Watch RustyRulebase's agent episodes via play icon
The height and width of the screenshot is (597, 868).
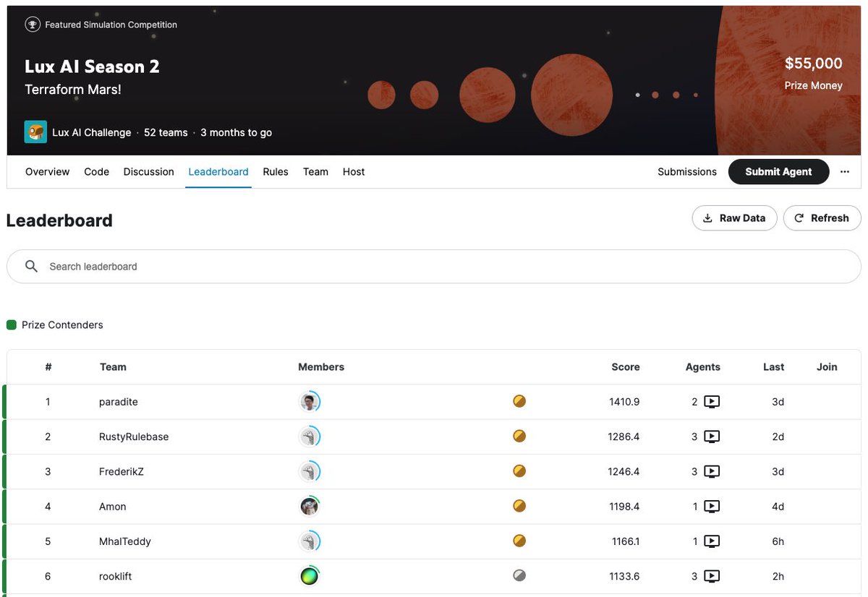point(712,437)
